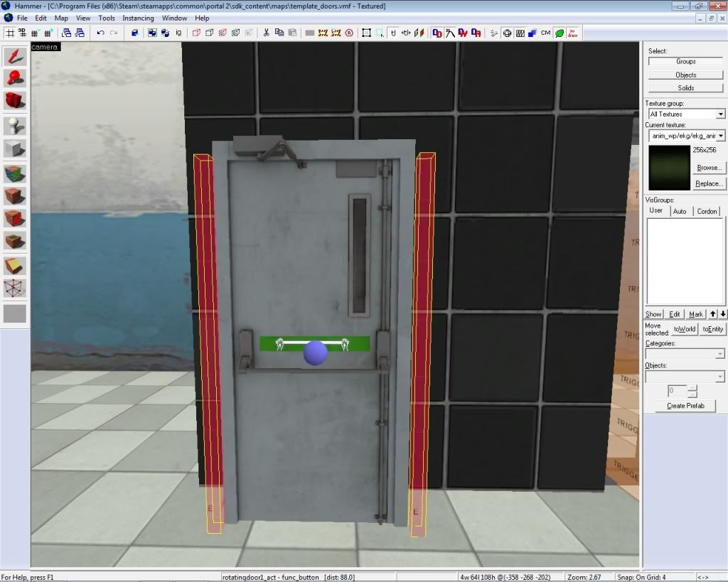Select the Entity tool

(15, 125)
